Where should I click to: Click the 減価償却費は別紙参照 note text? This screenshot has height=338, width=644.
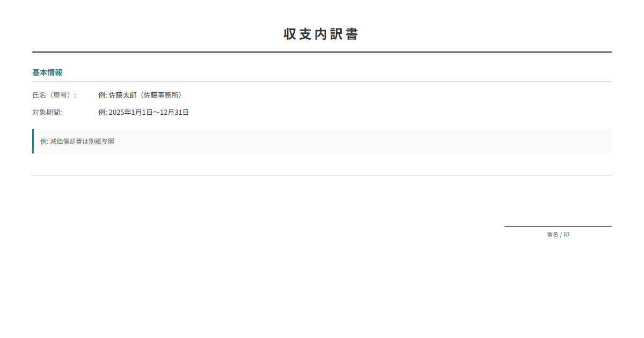(x=82, y=142)
